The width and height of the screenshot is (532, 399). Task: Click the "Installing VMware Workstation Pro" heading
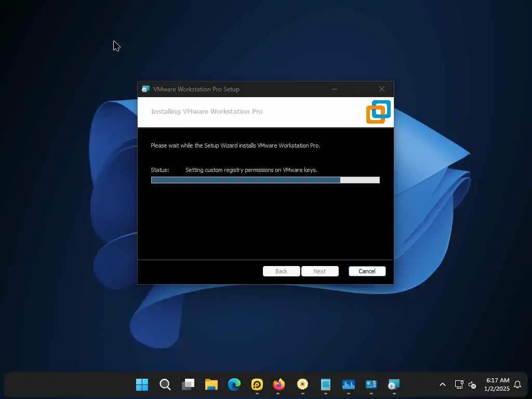207,111
